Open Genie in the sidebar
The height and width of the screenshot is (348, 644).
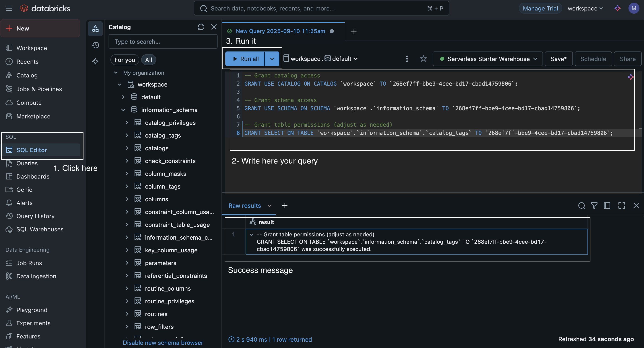pyautogui.click(x=24, y=190)
